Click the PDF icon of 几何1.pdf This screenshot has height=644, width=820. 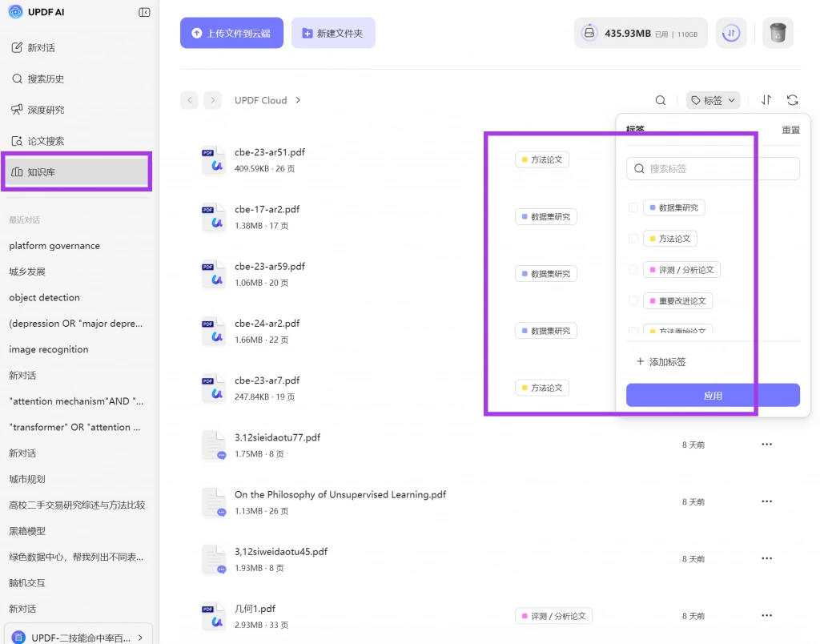click(213, 616)
